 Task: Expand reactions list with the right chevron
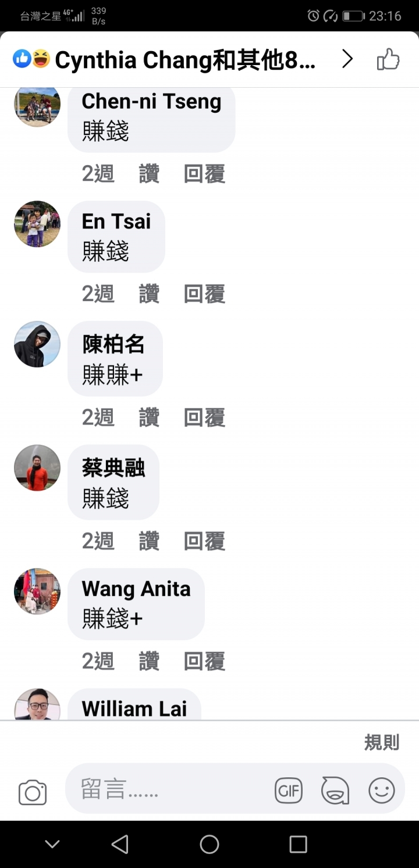click(347, 59)
